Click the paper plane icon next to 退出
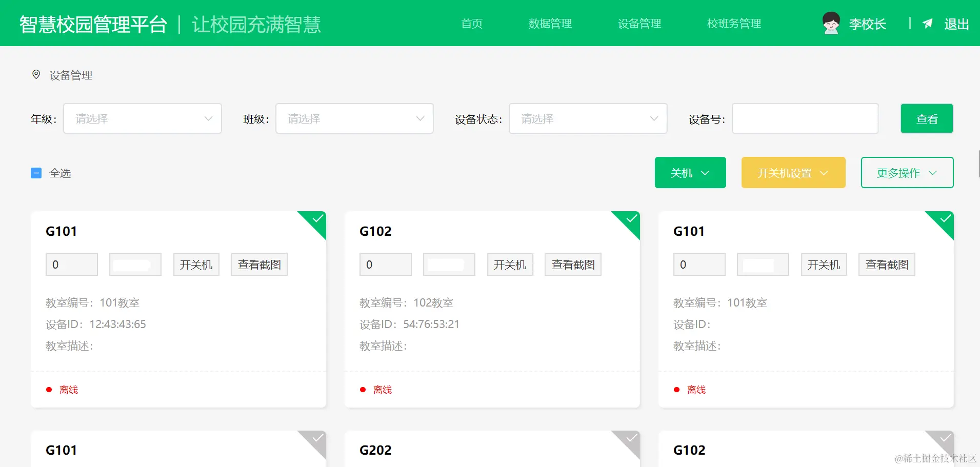 [927, 24]
